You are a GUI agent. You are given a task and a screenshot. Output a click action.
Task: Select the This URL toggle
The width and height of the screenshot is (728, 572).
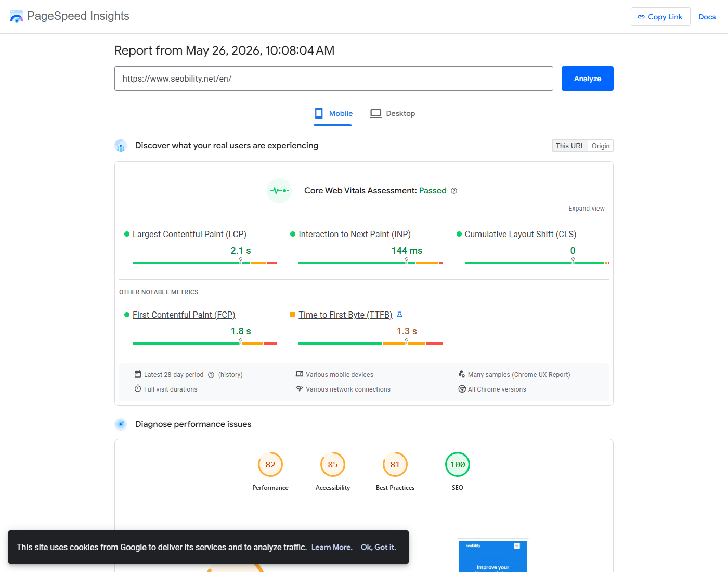(570, 146)
